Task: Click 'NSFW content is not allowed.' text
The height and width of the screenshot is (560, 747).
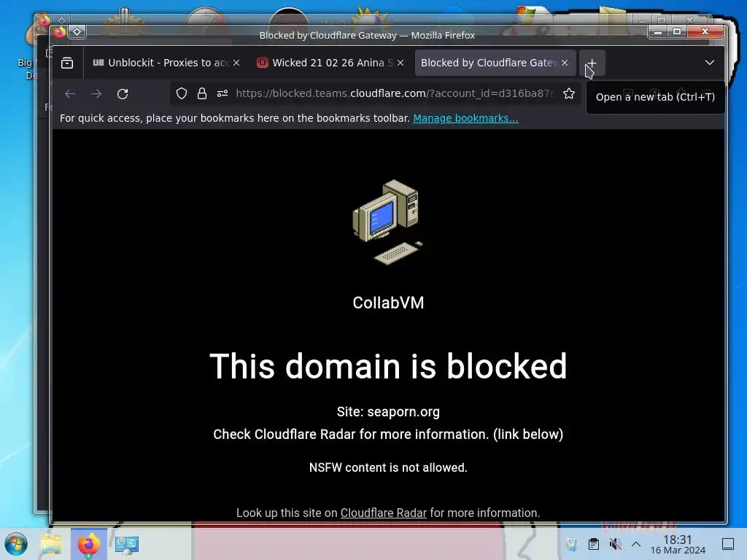Action: coord(388,467)
